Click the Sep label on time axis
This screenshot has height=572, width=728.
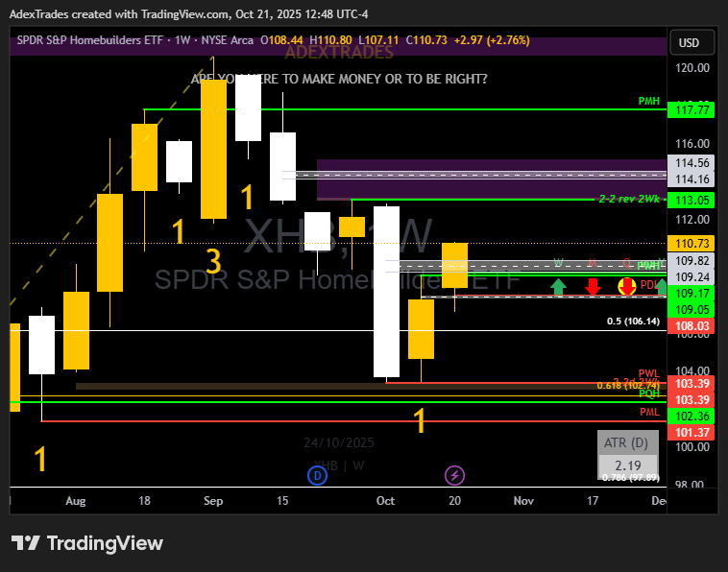[x=213, y=501]
